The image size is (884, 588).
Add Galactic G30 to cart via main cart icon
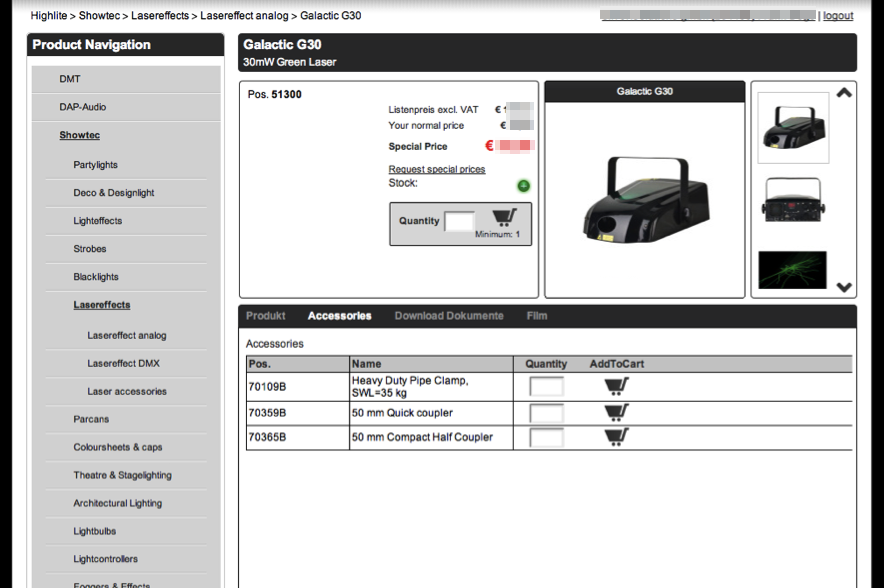click(504, 218)
